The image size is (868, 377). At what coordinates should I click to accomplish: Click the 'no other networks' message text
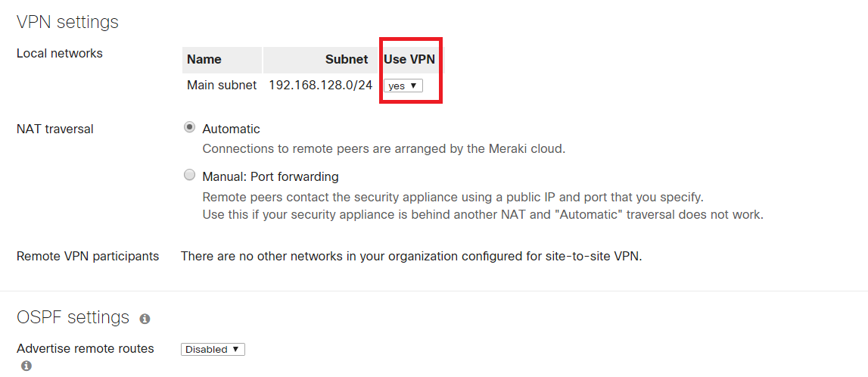[x=411, y=256]
